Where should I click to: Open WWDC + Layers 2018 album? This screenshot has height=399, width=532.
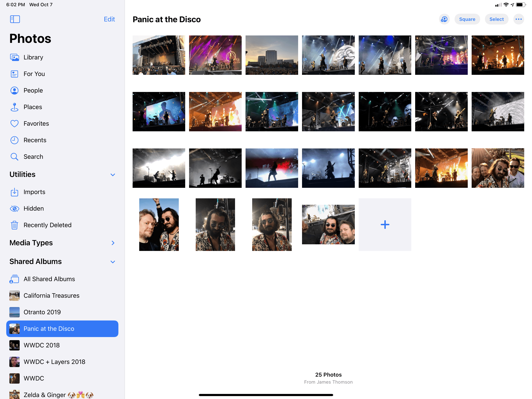62,362
